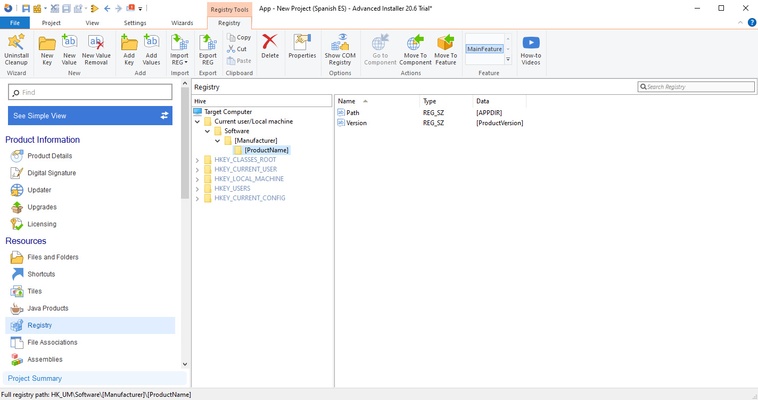Expand HKEY_CLASSES_ROOT hive
Image resolution: width=758 pixels, height=400 pixels.
tap(197, 160)
